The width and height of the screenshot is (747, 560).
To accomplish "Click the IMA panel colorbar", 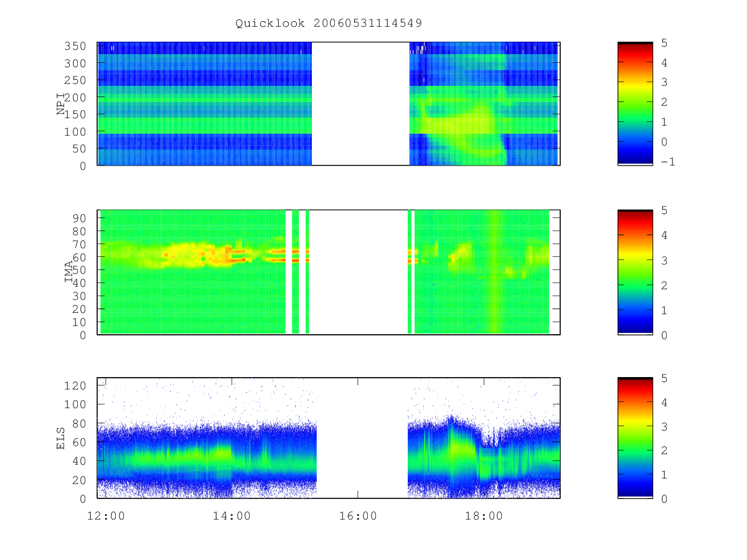I will (635, 273).
